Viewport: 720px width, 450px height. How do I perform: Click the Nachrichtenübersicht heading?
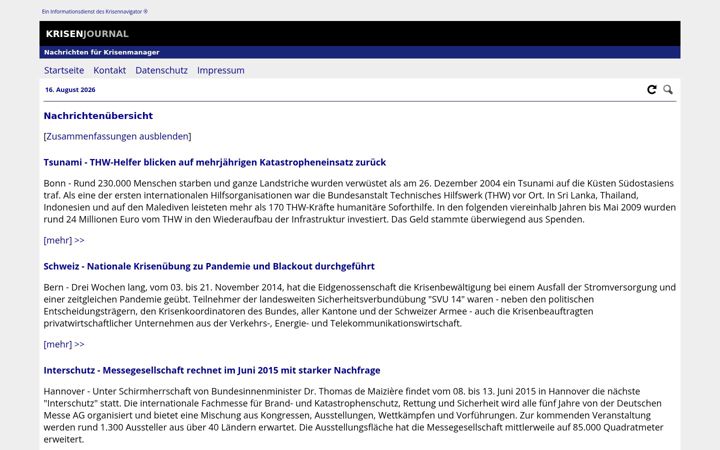pyautogui.click(x=98, y=116)
